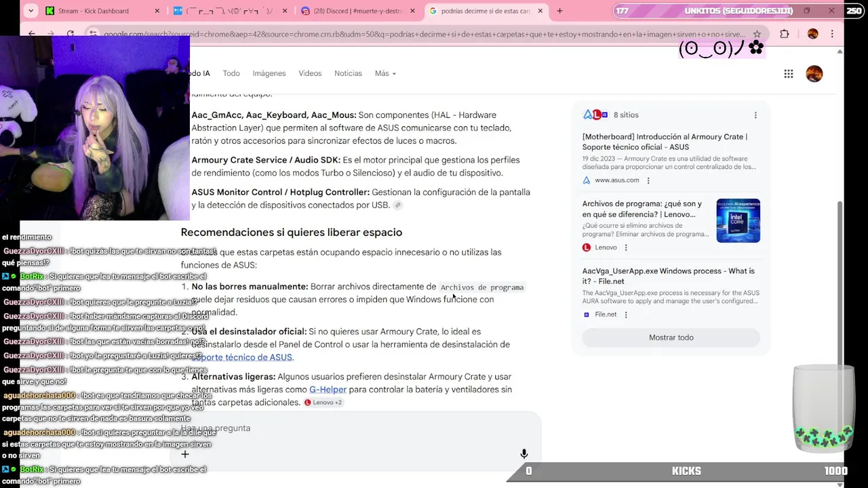This screenshot has height=488, width=868.
Task: Open source link icon after USB sentence
Action: (x=398, y=205)
